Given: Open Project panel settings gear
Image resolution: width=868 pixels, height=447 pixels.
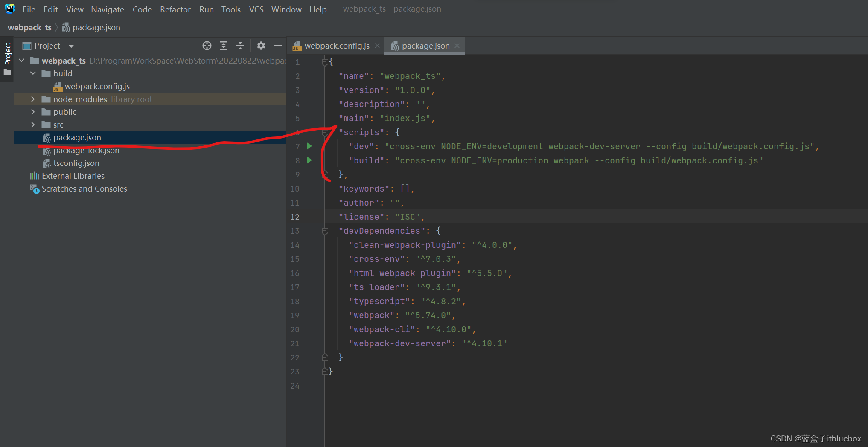Looking at the screenshot, I should [x=261, y=46].
